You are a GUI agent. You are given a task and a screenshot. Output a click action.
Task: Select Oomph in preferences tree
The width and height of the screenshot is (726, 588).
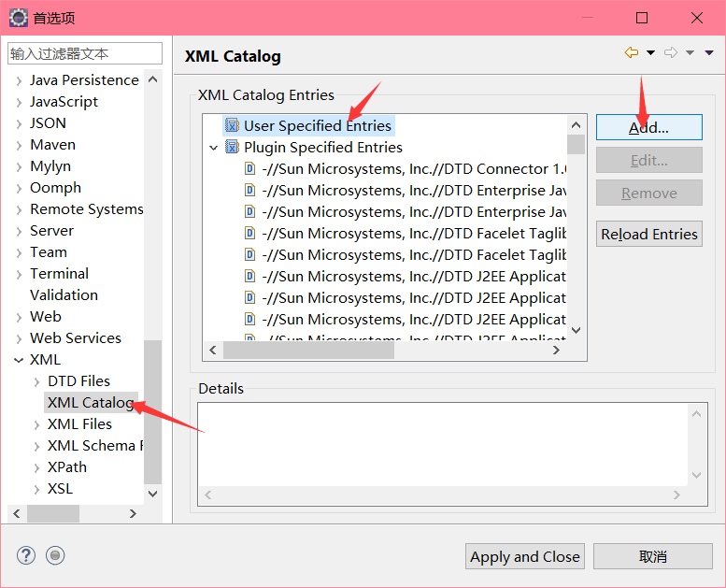(55, 188)
